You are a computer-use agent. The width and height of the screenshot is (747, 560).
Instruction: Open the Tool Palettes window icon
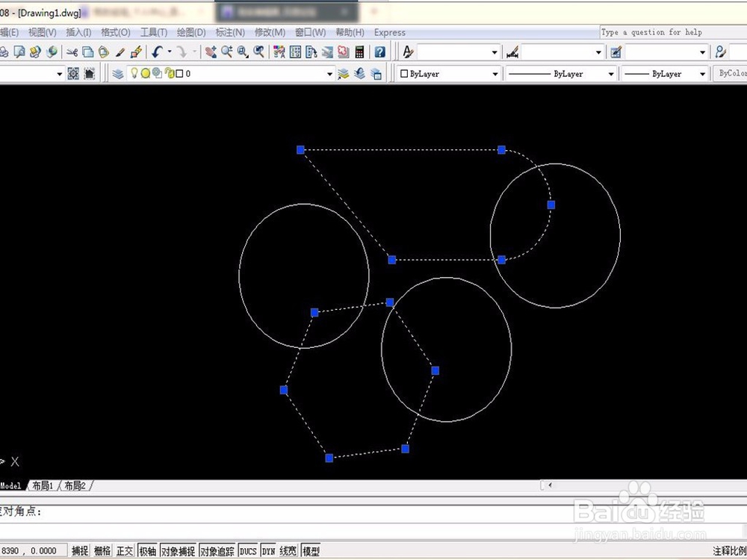point(311,52)
